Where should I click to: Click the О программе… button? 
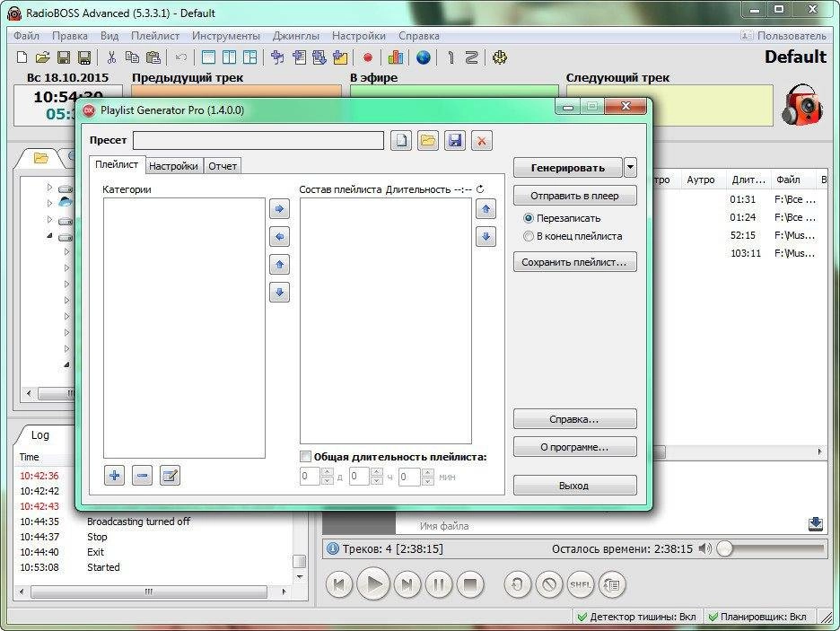click(x=575, y=447)
